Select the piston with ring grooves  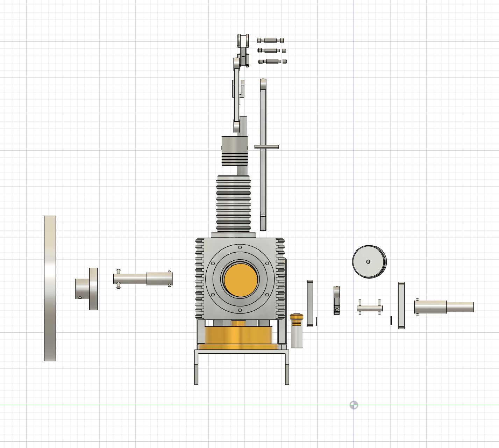(x=235, y=151)
